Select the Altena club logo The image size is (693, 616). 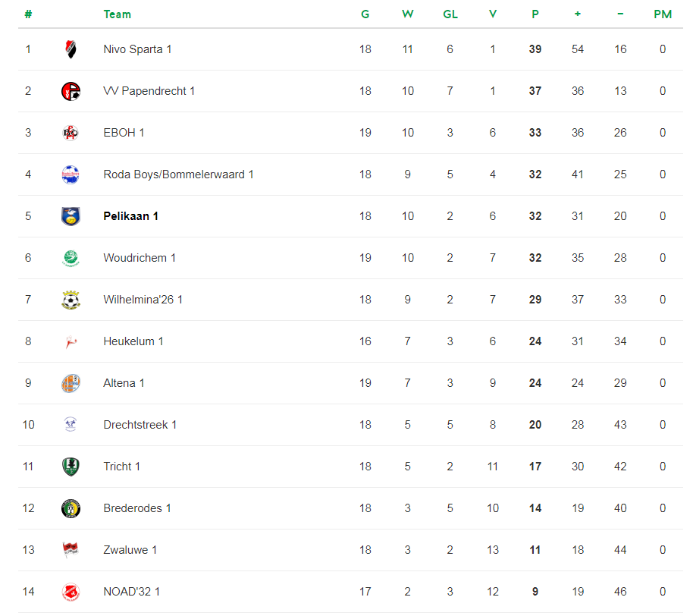pyautogui.click(x=71, y=383)
